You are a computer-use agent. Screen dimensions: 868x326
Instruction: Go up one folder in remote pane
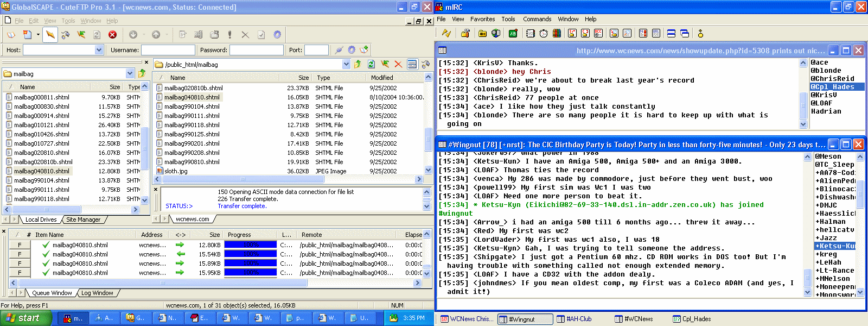[x=358, y=64]
